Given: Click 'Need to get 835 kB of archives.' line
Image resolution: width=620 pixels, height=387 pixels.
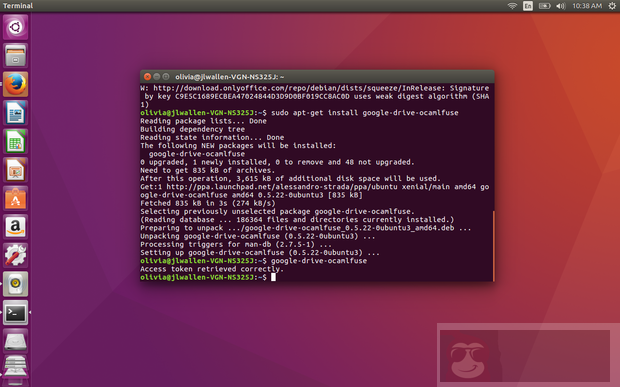Looking at the screenshot, I should click(207, 170).
